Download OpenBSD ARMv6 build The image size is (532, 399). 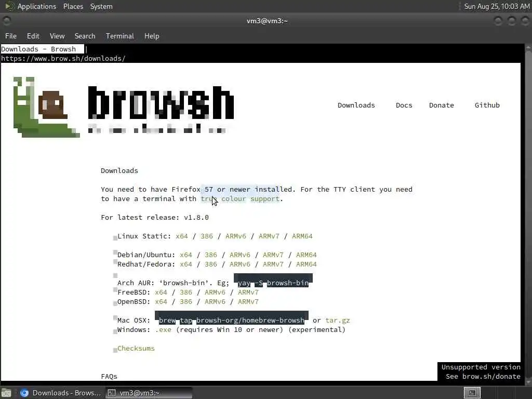tap(215, 302)
